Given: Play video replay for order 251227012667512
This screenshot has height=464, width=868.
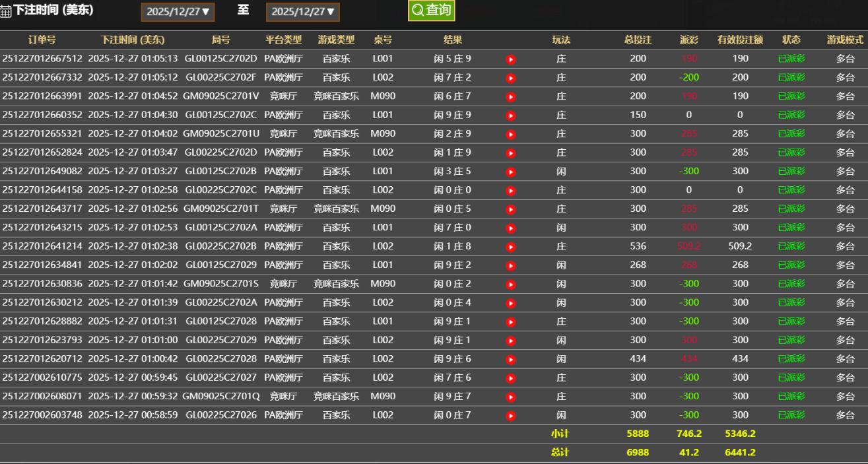Looking at the screenshot, I should pyautogui.click(x=511, y=59).
